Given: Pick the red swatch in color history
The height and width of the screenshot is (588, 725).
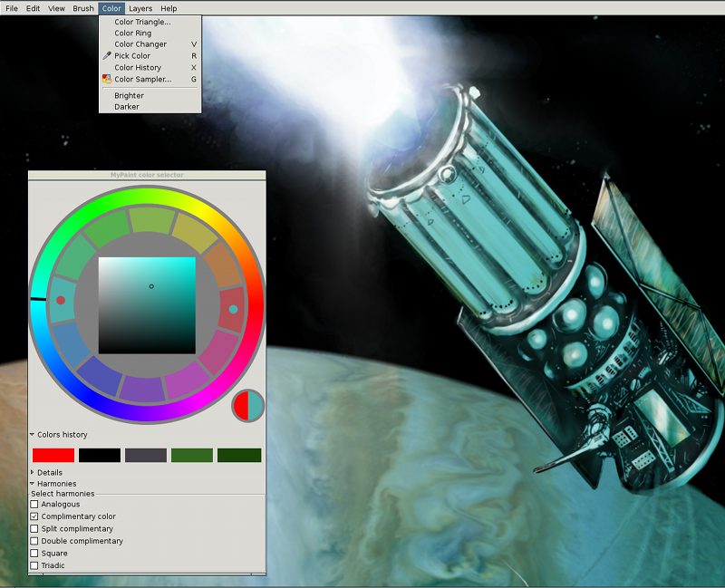Looking at the screenshot, I should tap(53, 455).
